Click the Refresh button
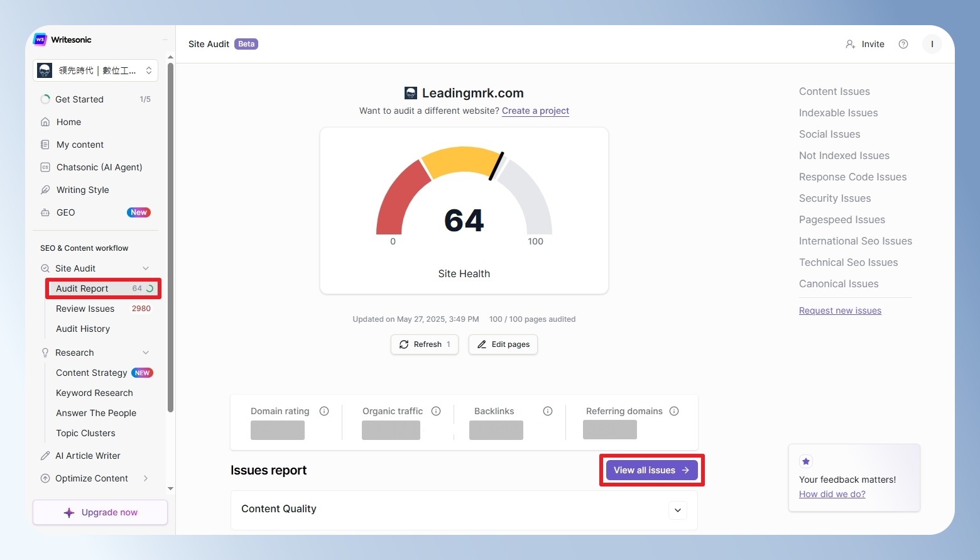The width and height of the screenshot is (980, 560). pos(425,344)
